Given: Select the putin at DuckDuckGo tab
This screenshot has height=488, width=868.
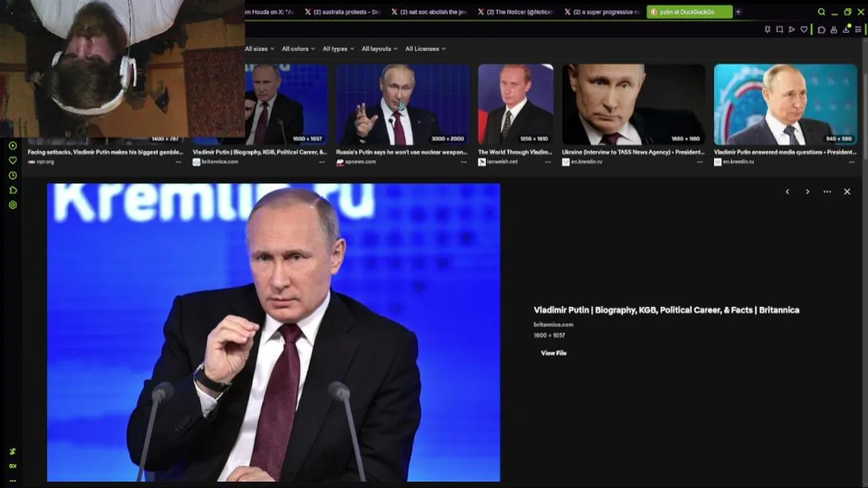Looking at the screenshot, I should (689, 12).
